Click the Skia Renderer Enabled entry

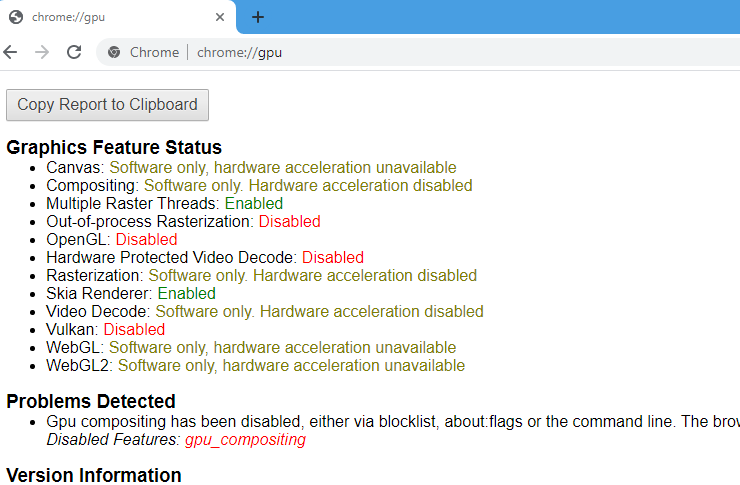click(x=131, y=293)
